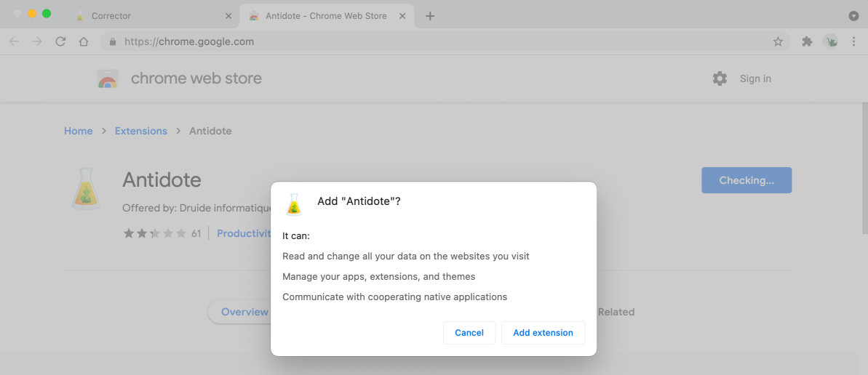Open Chrome Web Store settings gear

pyautogui.click(x=720, y=78)
